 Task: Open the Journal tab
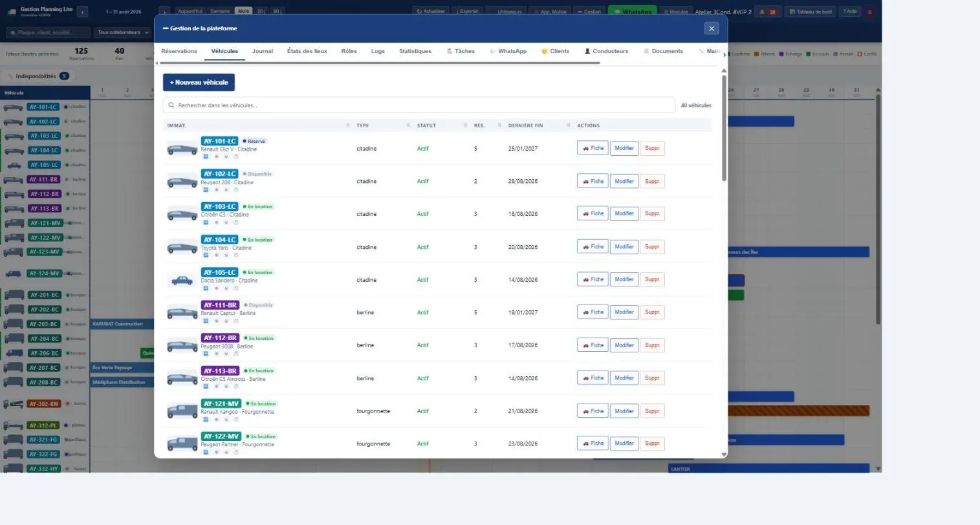263,51
